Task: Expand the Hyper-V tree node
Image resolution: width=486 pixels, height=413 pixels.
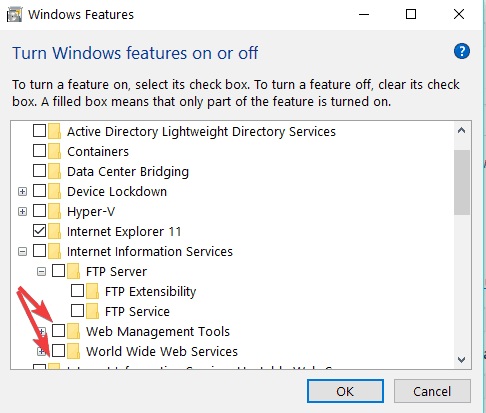Action: (22, 211)
